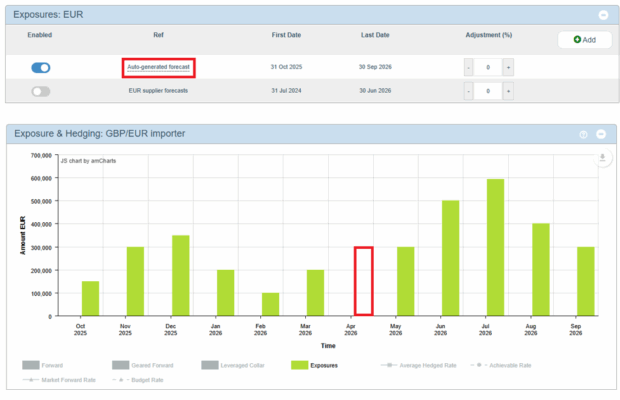Toggle the Forward legend swatch

(x=32, y=365)
